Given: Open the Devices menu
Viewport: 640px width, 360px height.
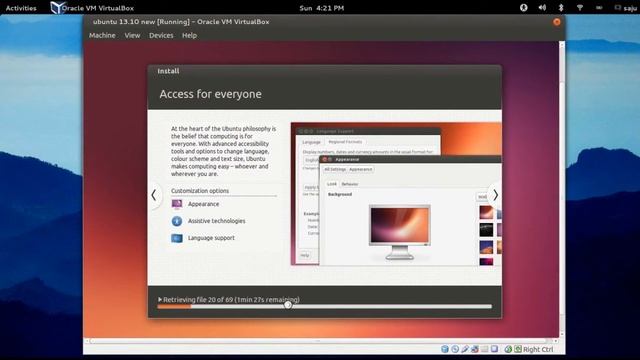Looking at the screenshot, I should 161,36.
